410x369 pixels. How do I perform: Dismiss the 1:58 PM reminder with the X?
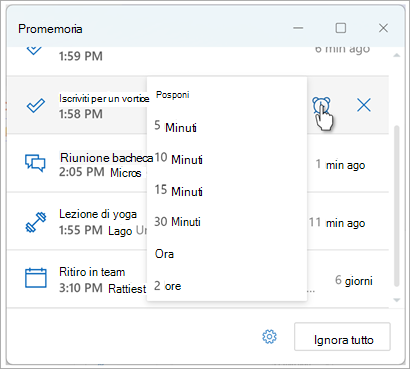(364, 106)
